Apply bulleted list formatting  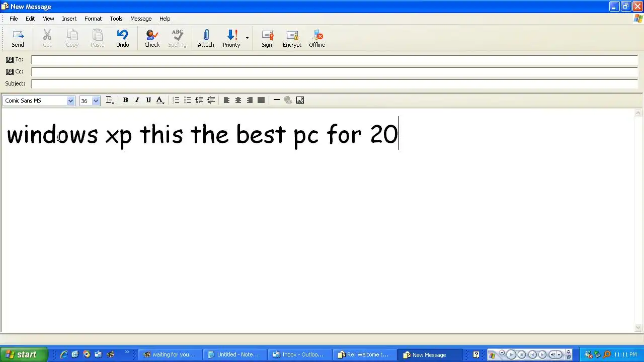187,100
